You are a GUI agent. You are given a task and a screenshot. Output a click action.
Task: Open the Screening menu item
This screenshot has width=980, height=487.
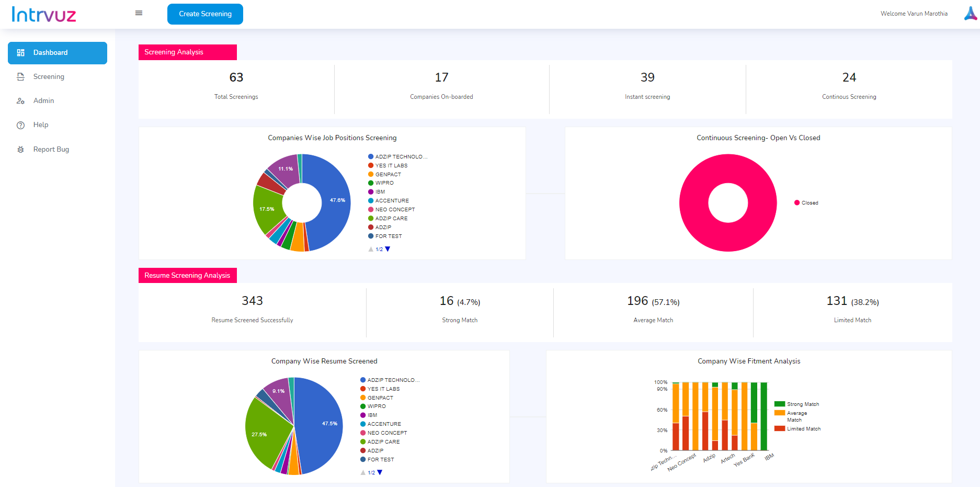click(x=49, y=77)
